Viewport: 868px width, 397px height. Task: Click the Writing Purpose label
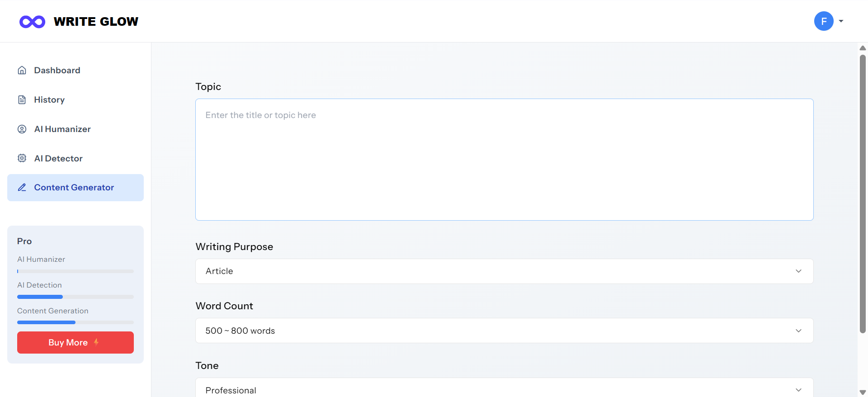234,247
